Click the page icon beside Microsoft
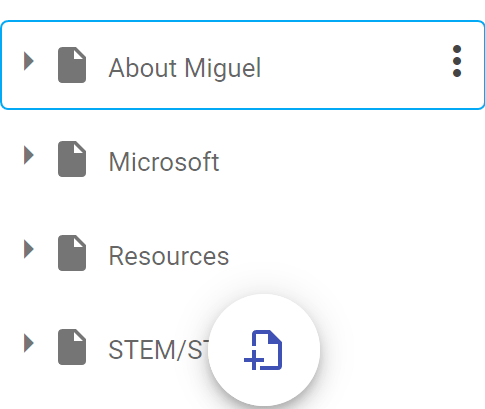Screen dimensions: 485x409 coord(72,159)
